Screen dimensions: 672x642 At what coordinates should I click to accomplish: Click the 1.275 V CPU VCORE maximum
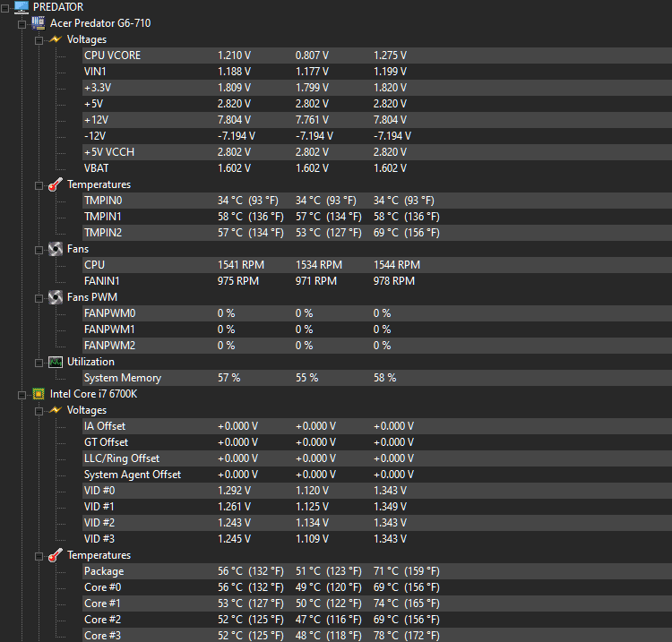(x=390, y=56)
